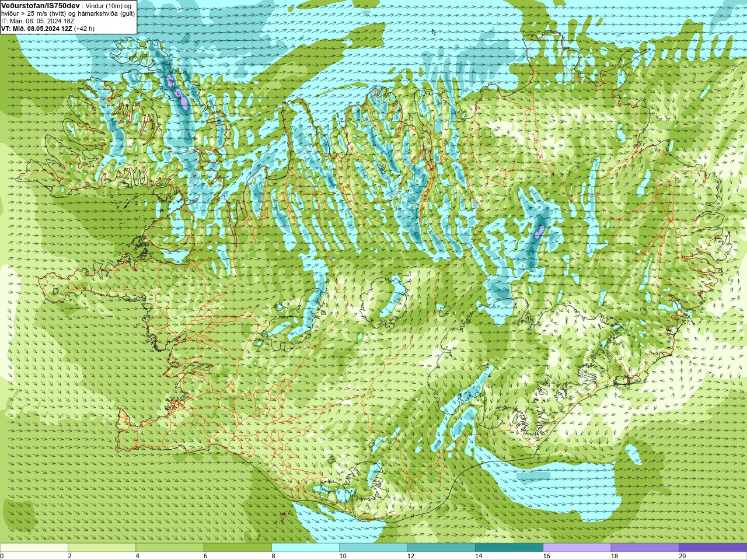Click the 'IT: Mán. 06. 05. 2024 18Z' line
This screenshot has width=747, height=560.
[37, 21]
